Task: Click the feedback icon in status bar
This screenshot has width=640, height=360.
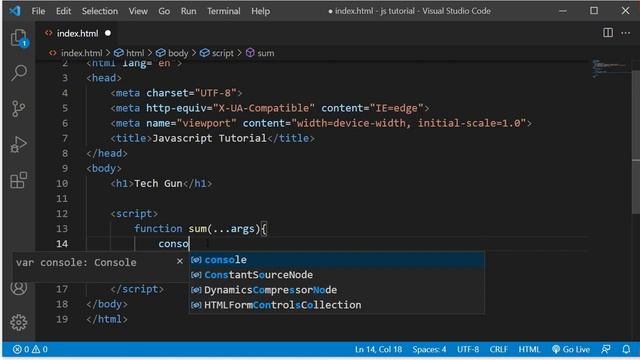Action: click(606, 349)
